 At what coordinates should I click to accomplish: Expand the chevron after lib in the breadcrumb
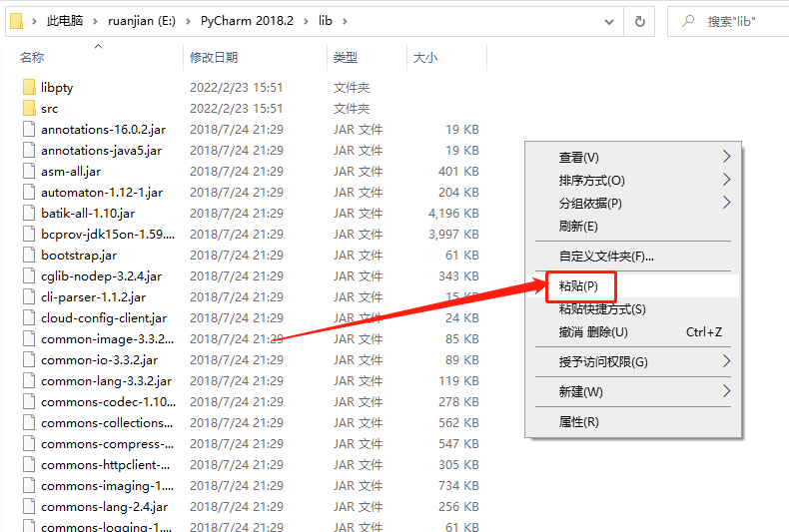(x=345, y=22)
